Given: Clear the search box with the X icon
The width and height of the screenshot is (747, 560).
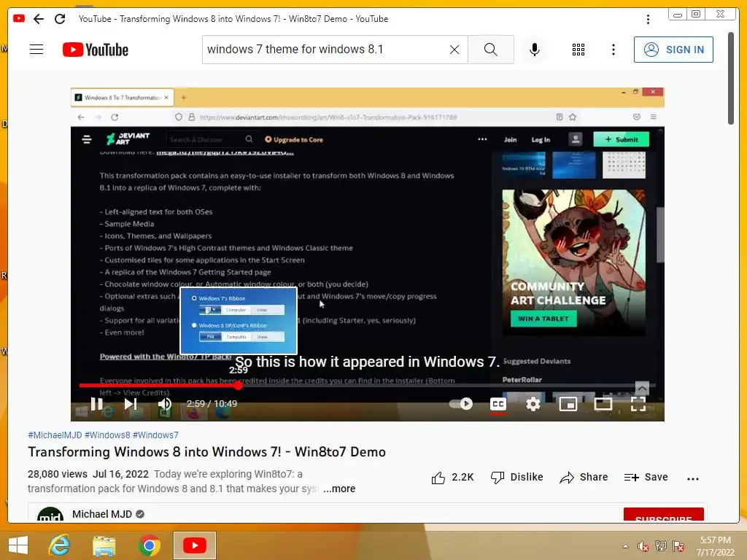Looking at the screenshot, I should pyautogui.click(x=454, y=50).
